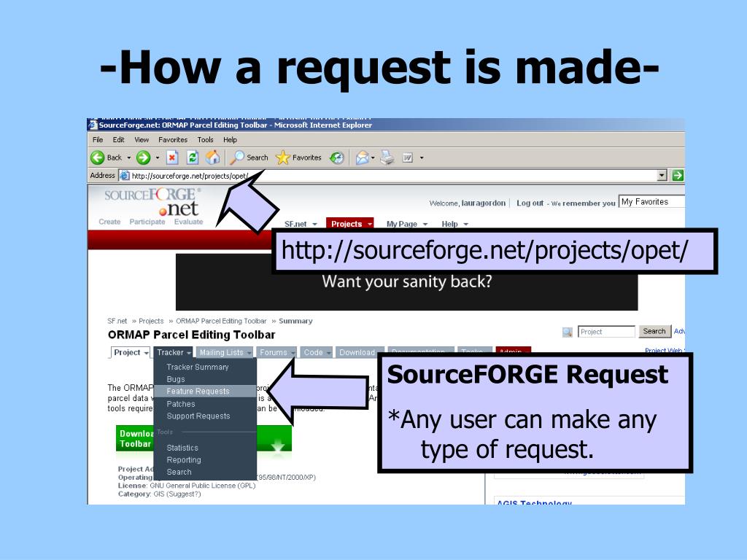The width and height of the screenshot is (747, 560).
Task: Click the Stop loading icon
Action: click(x=172, y=157)
